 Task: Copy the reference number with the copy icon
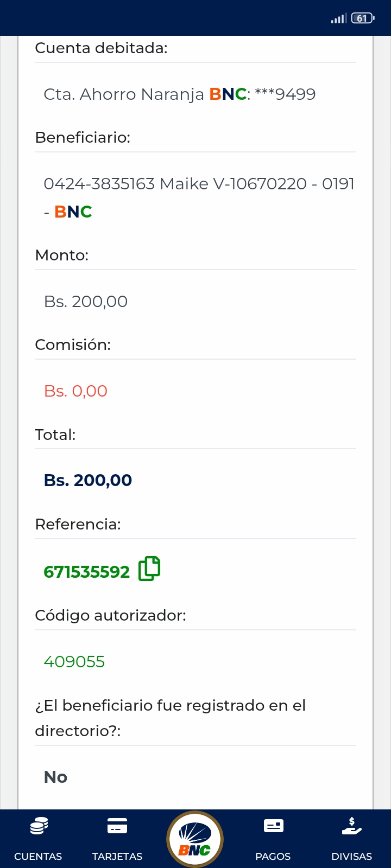click(149, 569)
